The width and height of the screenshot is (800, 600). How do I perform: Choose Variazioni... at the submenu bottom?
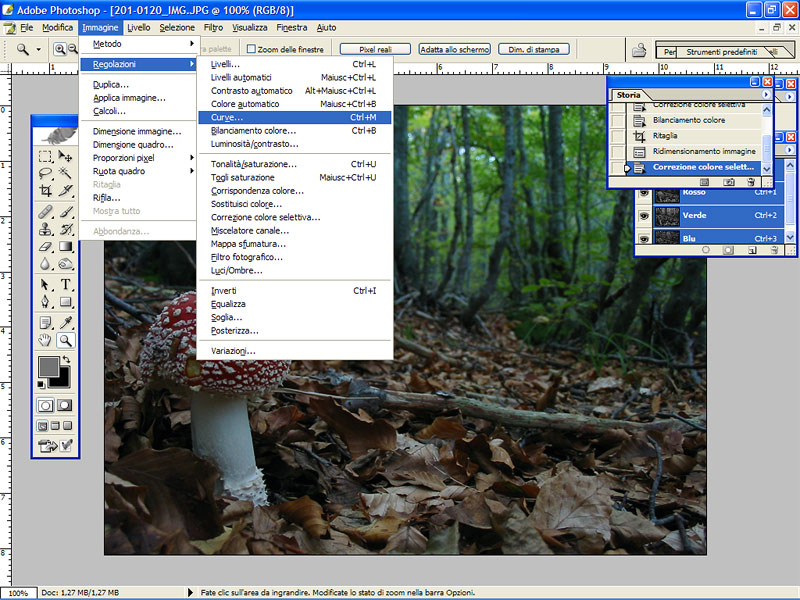[x=294, y=351]
